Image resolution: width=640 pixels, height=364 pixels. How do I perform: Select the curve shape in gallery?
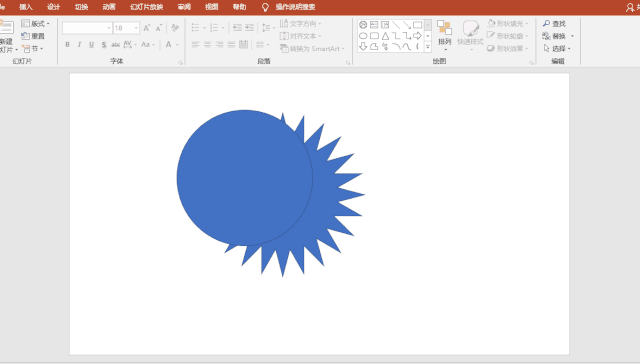(407, 47)
